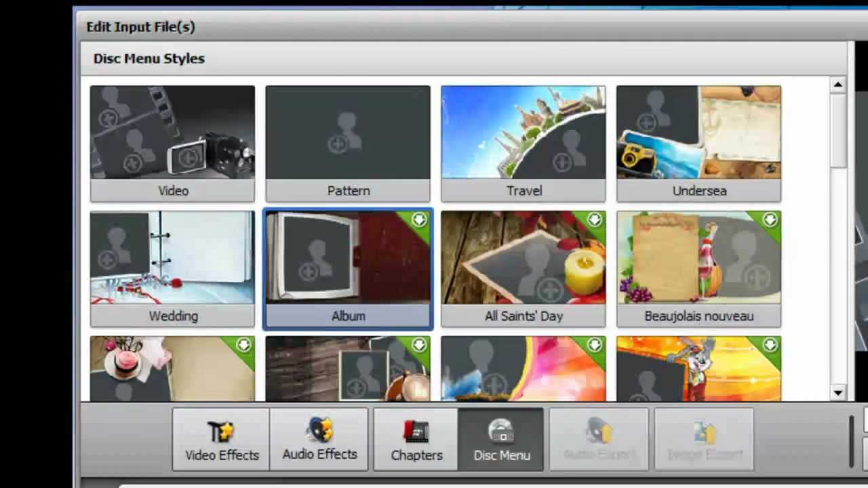The width and height of the screenshot is (868, 488).
Task: Click download arrow on cake-themed thumbnail
Action: pos(243,346)
